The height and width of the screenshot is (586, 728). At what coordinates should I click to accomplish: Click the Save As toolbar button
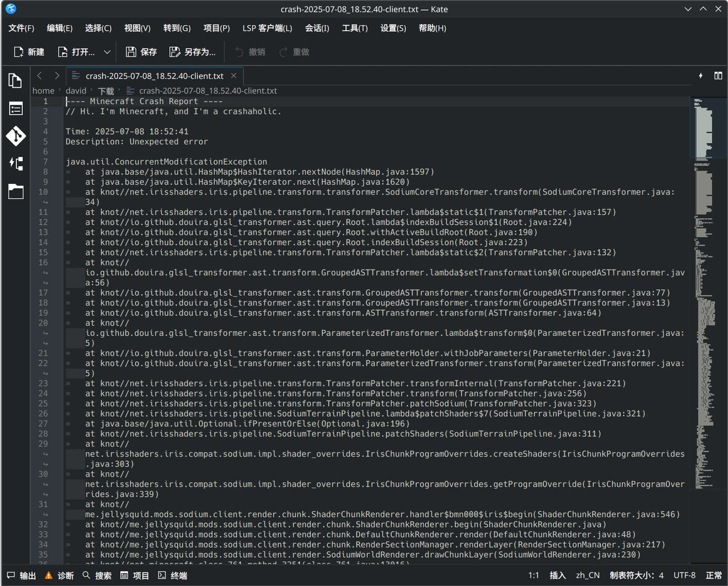192,52
